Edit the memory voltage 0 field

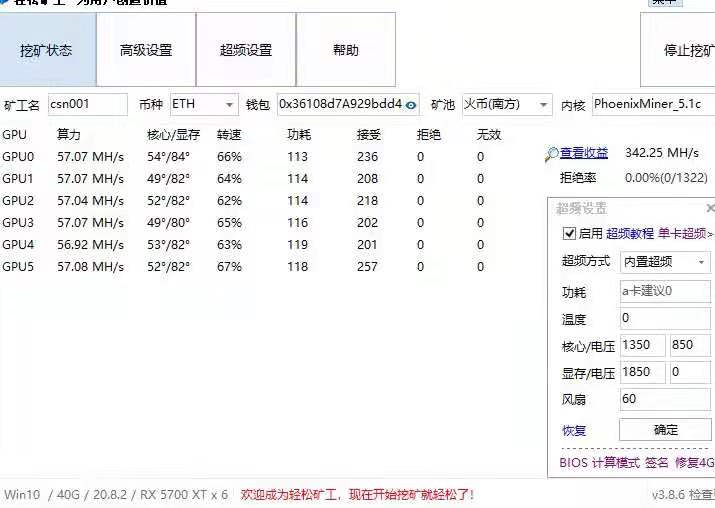[690, 372]
